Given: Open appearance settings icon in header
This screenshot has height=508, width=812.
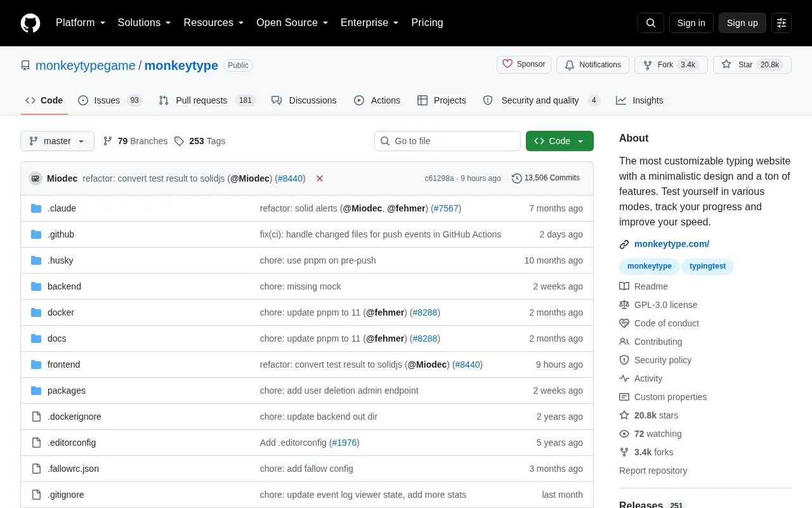Looking at the screenshot, I should (782, 23).
